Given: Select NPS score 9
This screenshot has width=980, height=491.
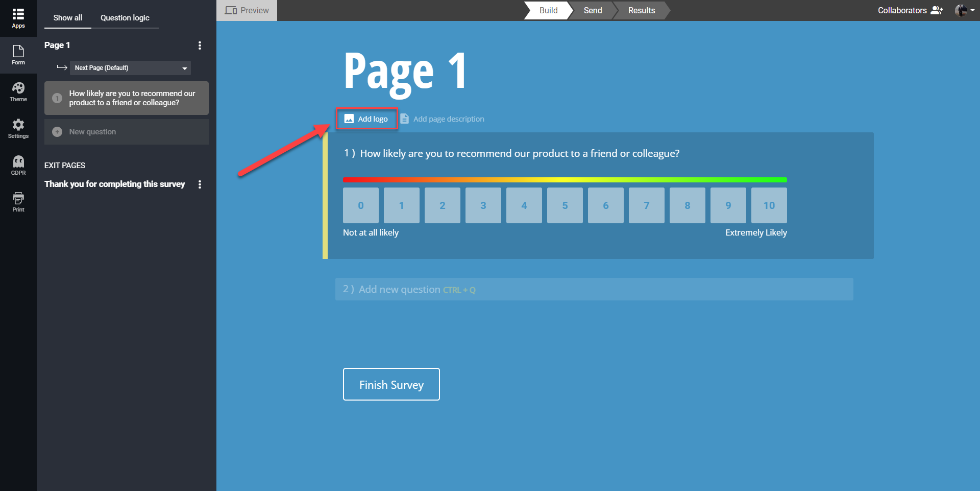Looking at the screenshot, I should pos(728,205).
